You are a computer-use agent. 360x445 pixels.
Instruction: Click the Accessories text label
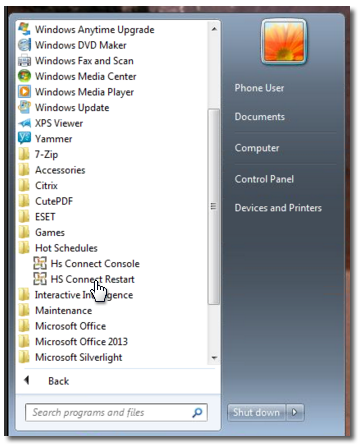[60, 170]
